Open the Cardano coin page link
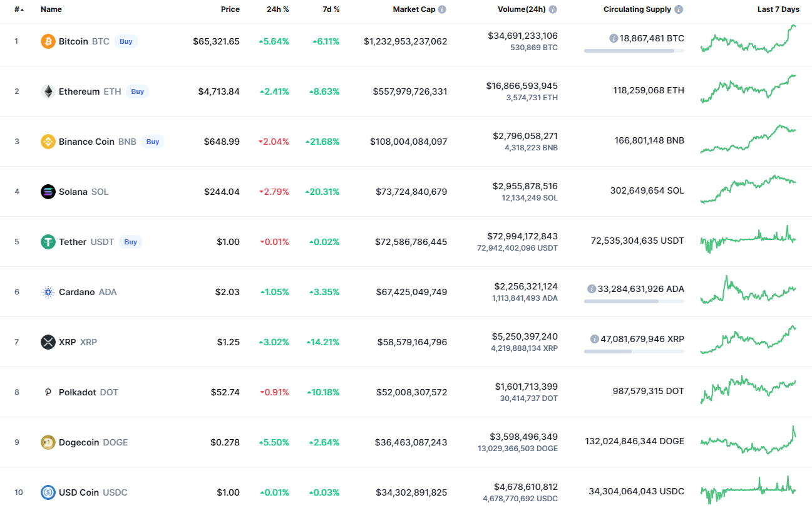This screenshot has height=510, width=812. click(x=77, y=292)
